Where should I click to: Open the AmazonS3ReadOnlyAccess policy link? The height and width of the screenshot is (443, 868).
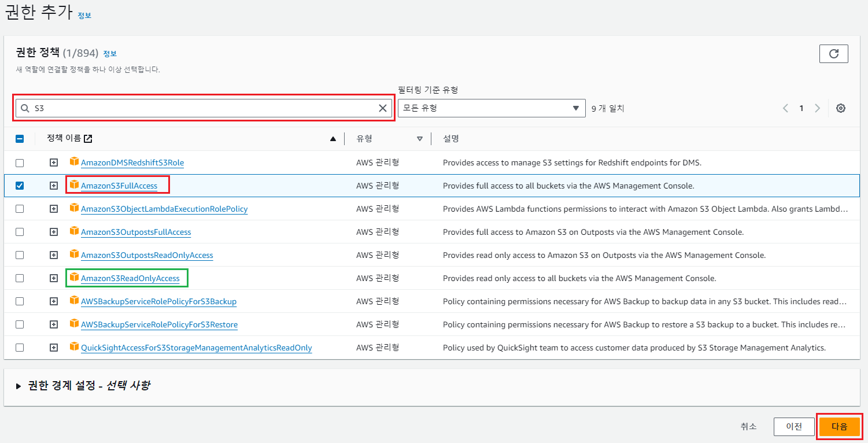(130, 278)
